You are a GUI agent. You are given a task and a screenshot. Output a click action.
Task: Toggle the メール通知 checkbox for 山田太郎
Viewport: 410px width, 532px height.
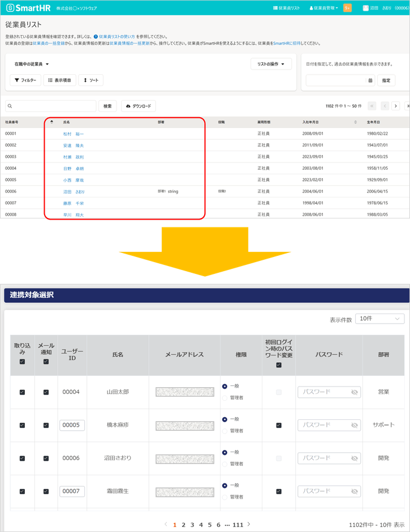tap(46, 392)
